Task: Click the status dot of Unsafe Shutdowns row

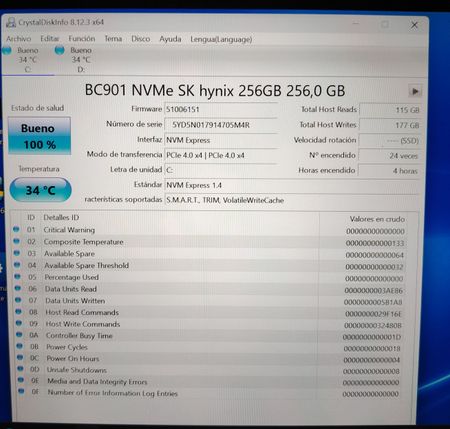Action: coord(20,369)
